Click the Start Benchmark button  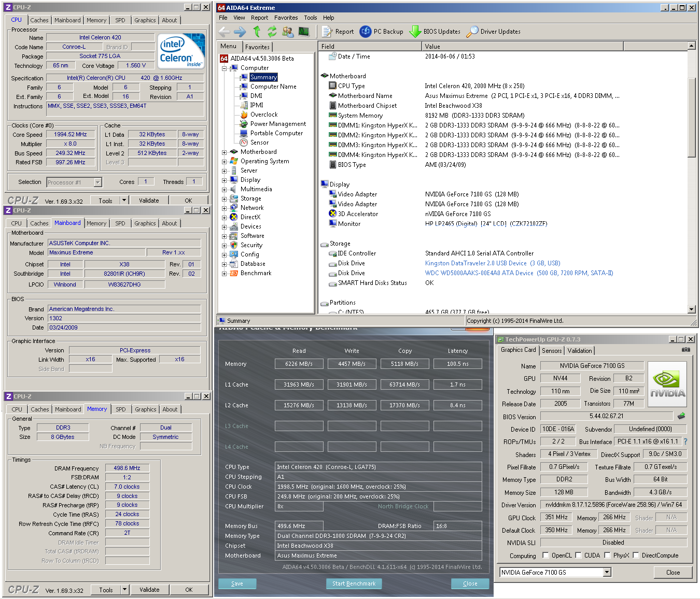[354, 583]
